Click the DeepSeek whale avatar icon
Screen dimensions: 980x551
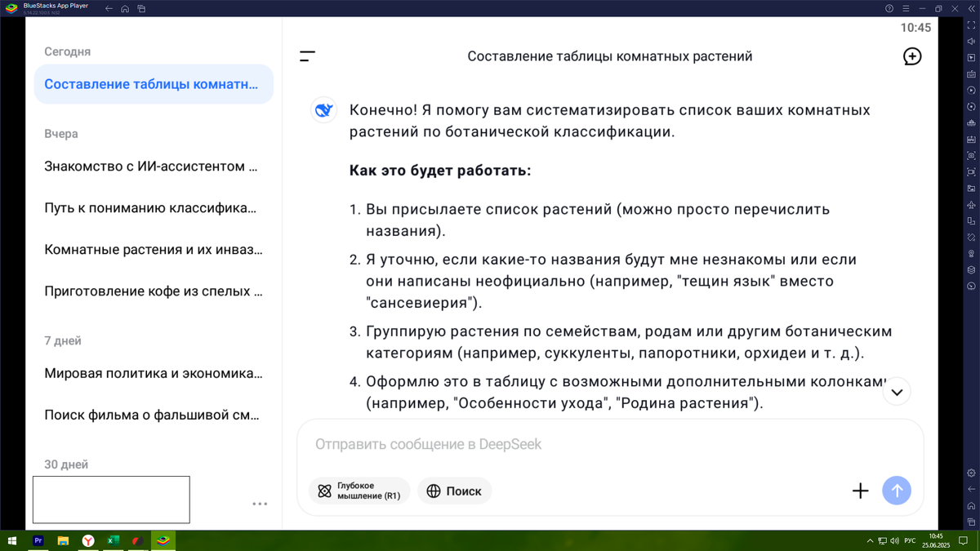(324, 110)
